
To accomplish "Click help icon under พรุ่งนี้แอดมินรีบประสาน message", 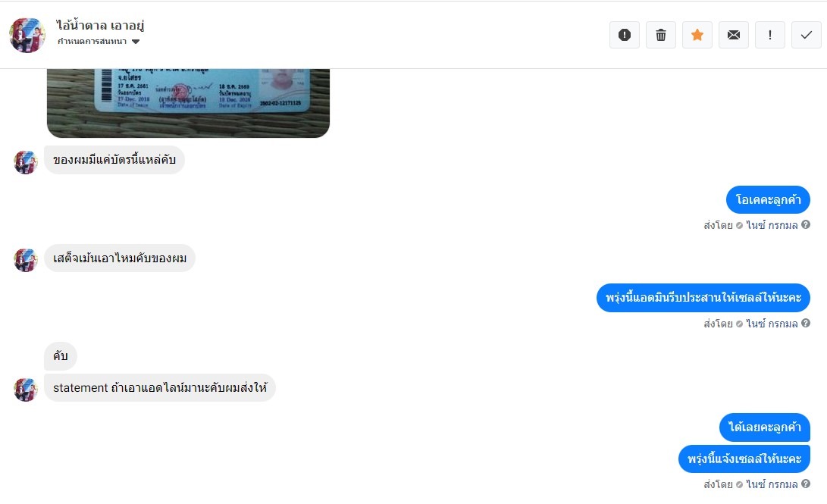I will pyautogui.click(x=805, y=323).
